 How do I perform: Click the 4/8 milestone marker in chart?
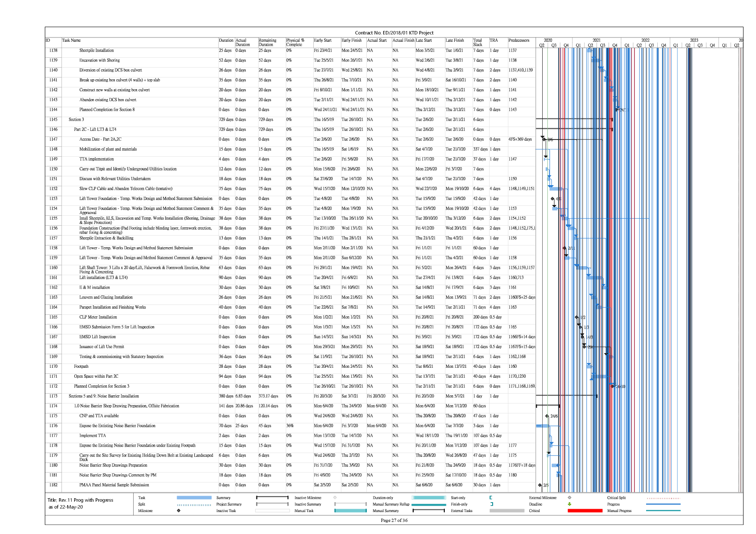click(553, 199)
